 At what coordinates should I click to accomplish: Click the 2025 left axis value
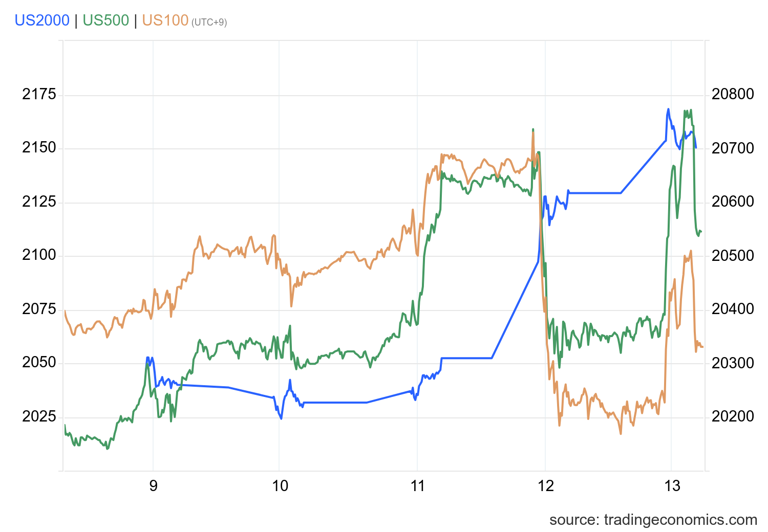tap(39, 416)
